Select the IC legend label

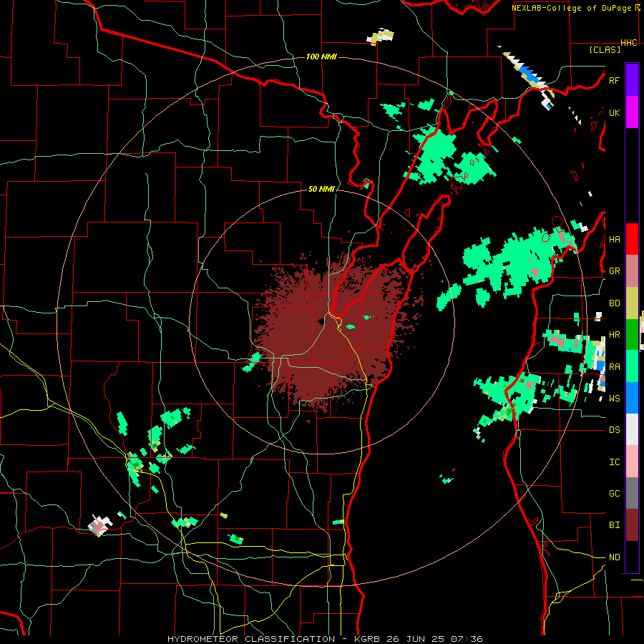point(614,462)
